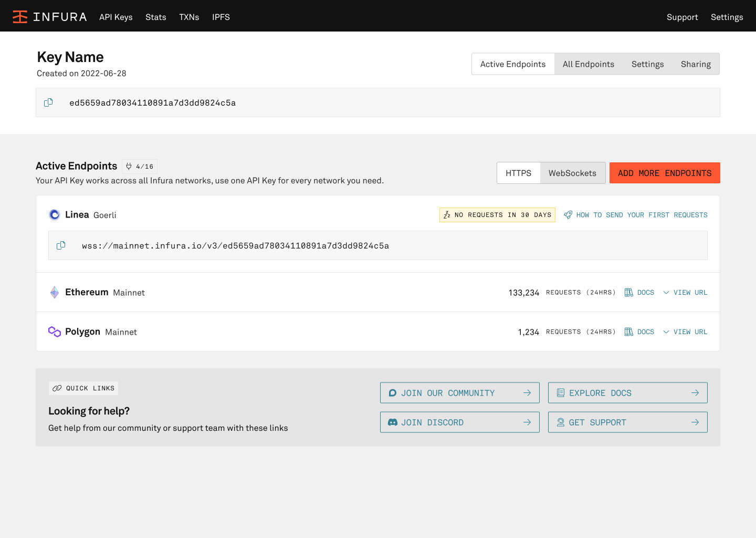
Task: Click the sleep icon in no requests badge
Action: point(447,215)
